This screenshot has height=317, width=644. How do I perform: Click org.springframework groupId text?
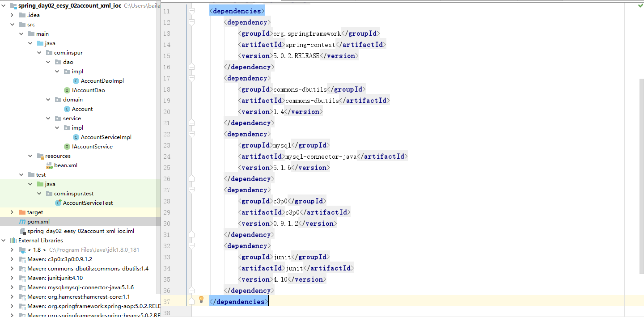307,34
